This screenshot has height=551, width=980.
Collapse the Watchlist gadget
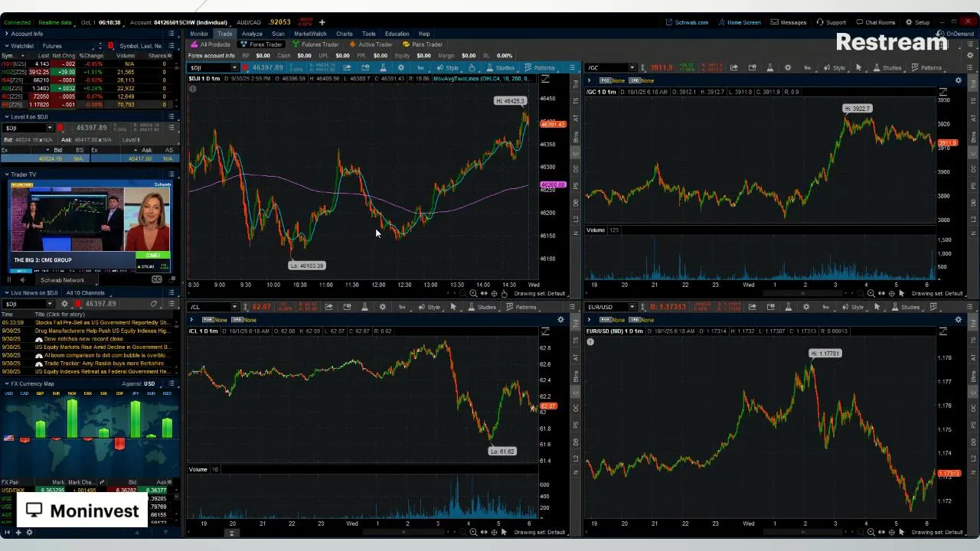click(7, 46)
